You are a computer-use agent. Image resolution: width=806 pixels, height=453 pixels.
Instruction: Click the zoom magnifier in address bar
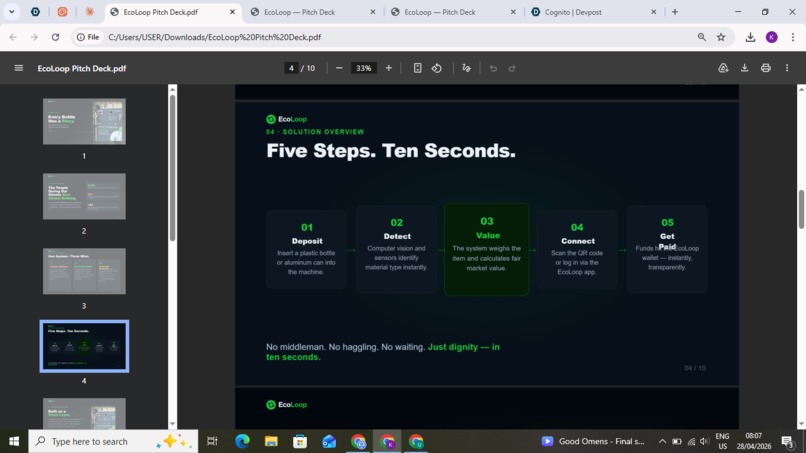pos(702,37)
